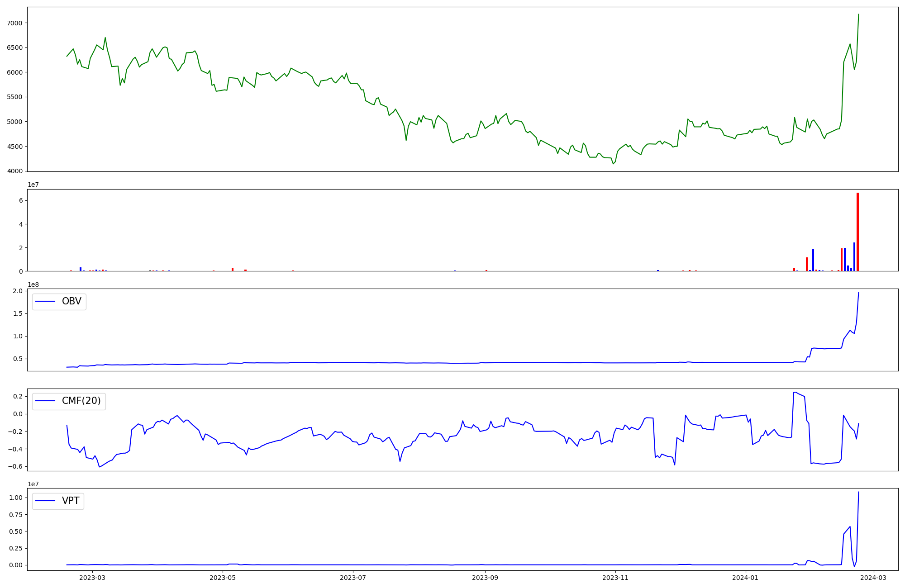The height and width of the screenshot is (588, 905).
Task: Click the CMF(20) legend label
Action: pos(81,401)
